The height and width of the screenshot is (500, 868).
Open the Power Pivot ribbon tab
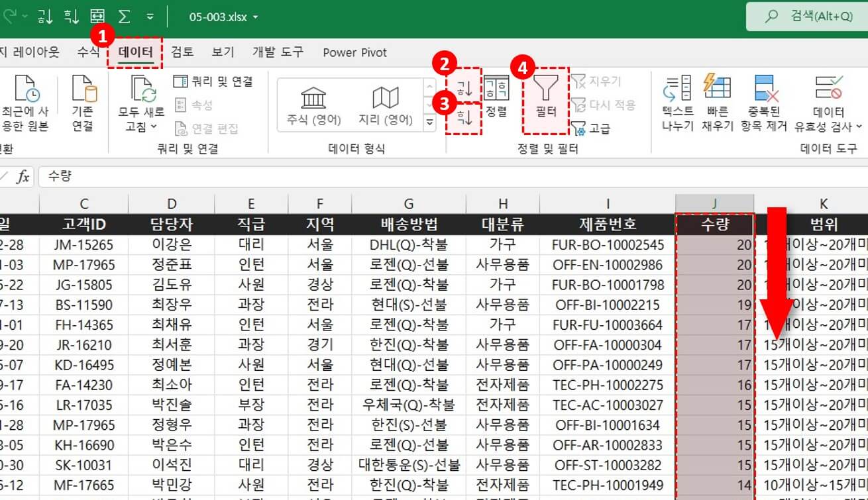[x=355, y=52]
